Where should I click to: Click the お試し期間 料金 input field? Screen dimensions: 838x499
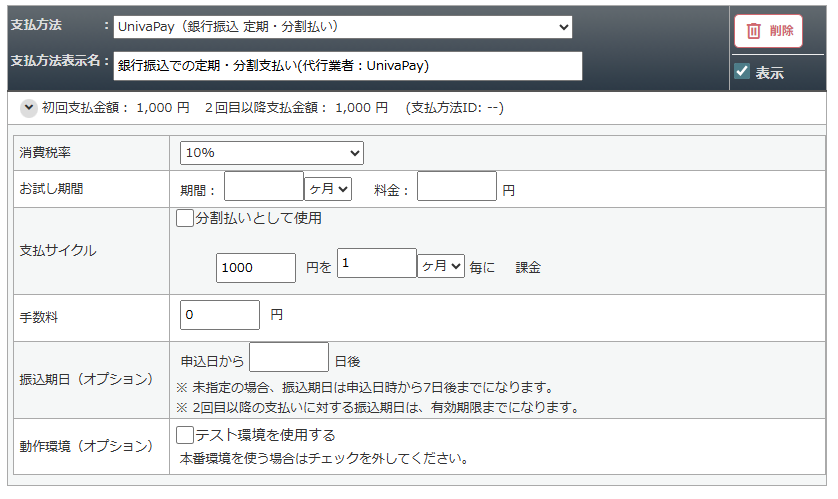(456, 187)
